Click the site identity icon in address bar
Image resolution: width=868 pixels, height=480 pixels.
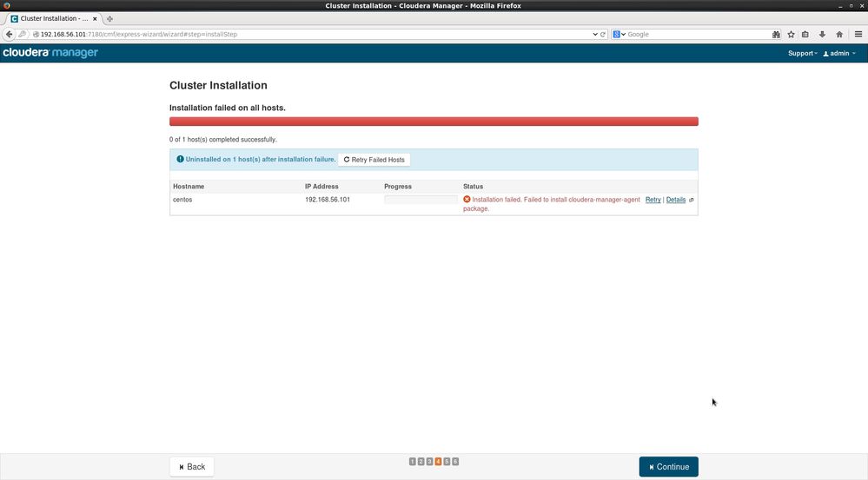click(x=36, y=35)
